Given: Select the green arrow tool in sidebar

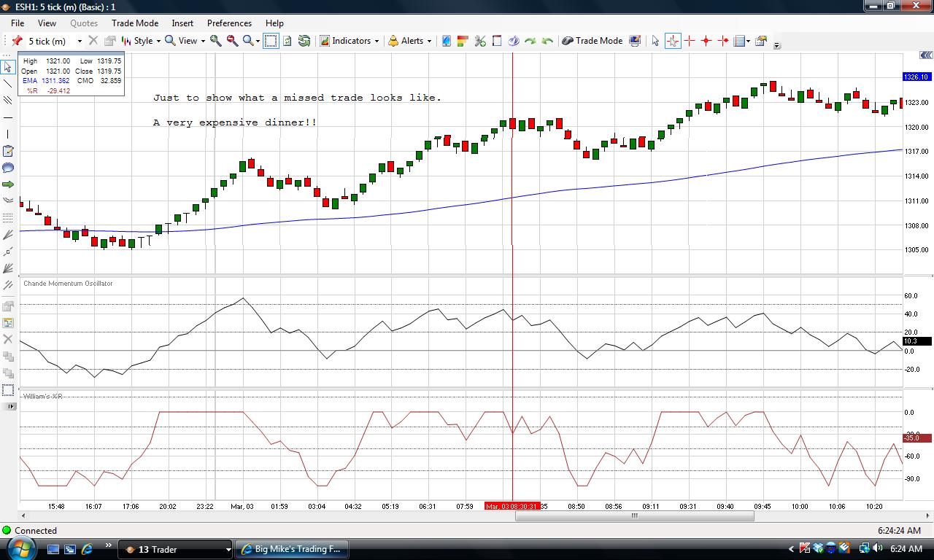Looking at the screenshot, I should (x=8, y=184).
